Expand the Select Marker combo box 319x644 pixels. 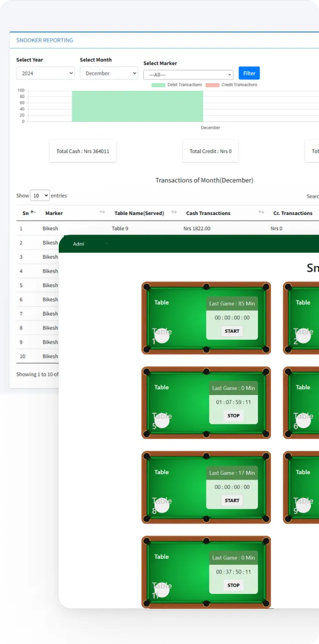(188, 75)
